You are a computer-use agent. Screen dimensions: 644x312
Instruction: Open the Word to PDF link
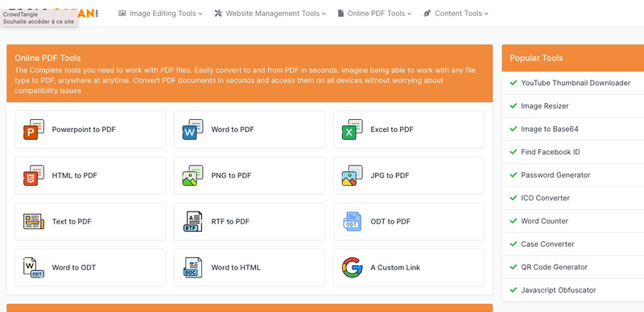point(233,129)
